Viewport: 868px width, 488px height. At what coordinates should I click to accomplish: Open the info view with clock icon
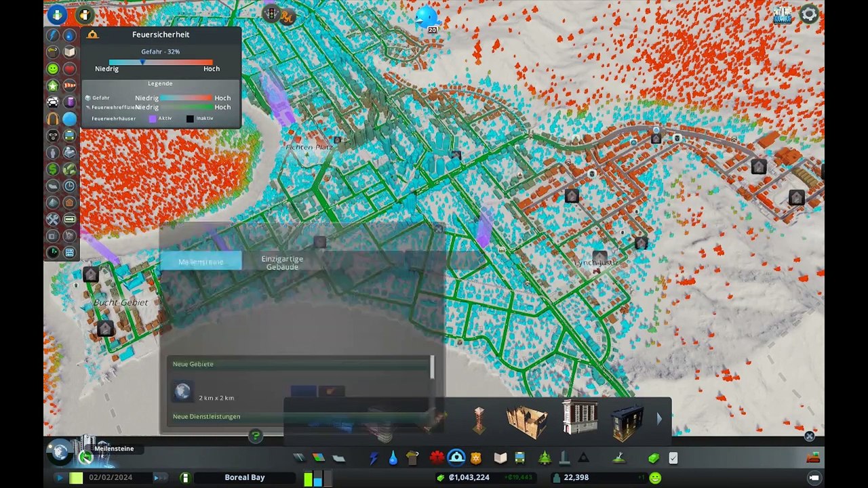[x=69, y=186]
